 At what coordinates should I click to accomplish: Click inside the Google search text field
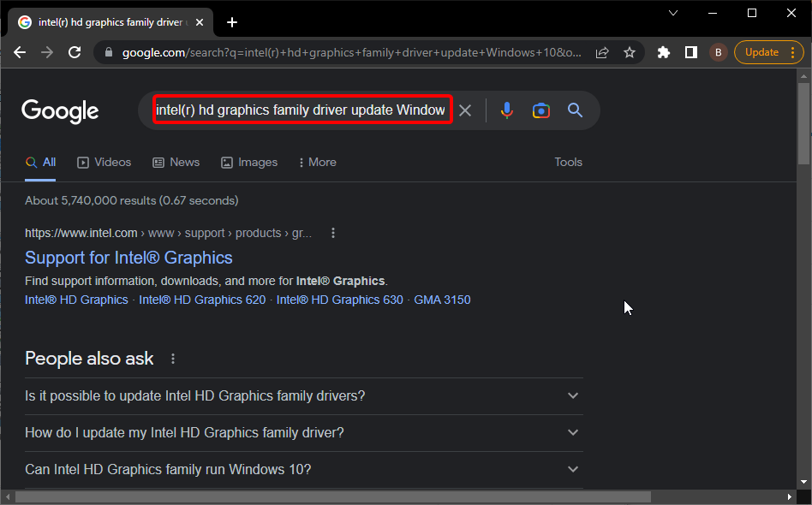300,110
